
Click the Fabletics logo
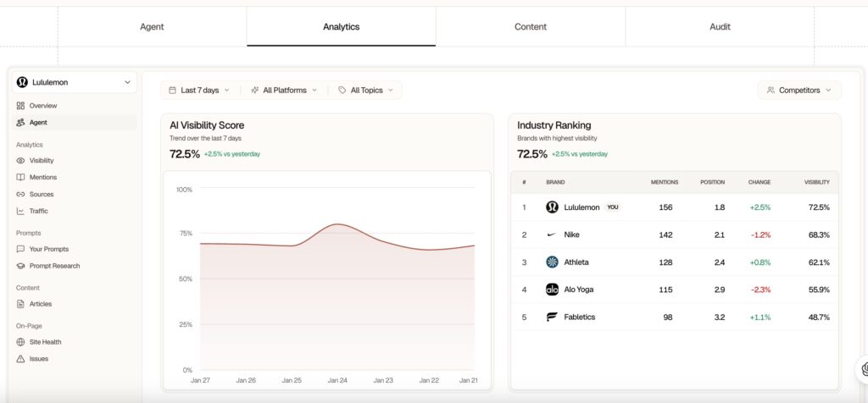click(x=552, y=317)
